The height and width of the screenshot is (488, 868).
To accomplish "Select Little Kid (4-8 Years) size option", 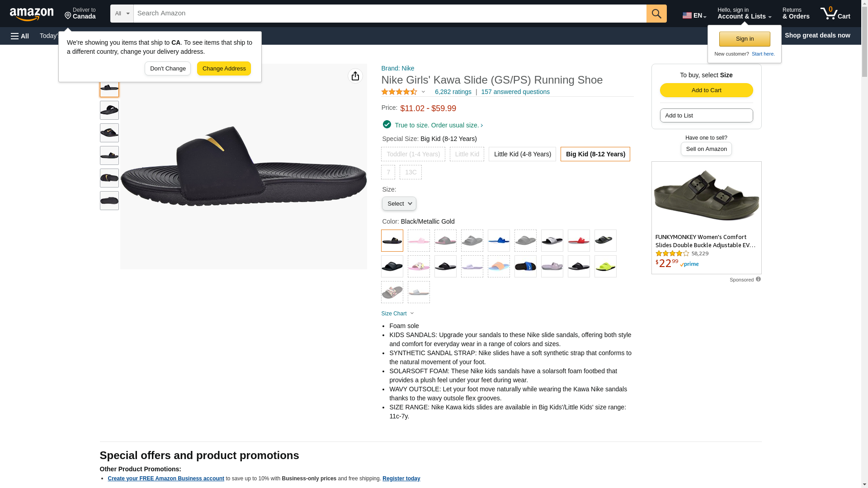I will [522, 154].
